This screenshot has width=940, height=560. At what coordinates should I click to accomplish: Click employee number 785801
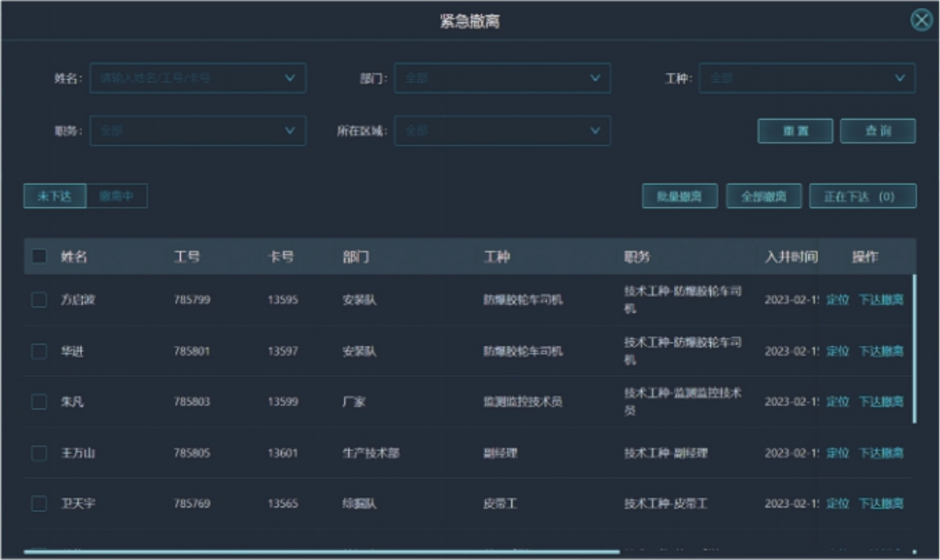tap(192, 351)
